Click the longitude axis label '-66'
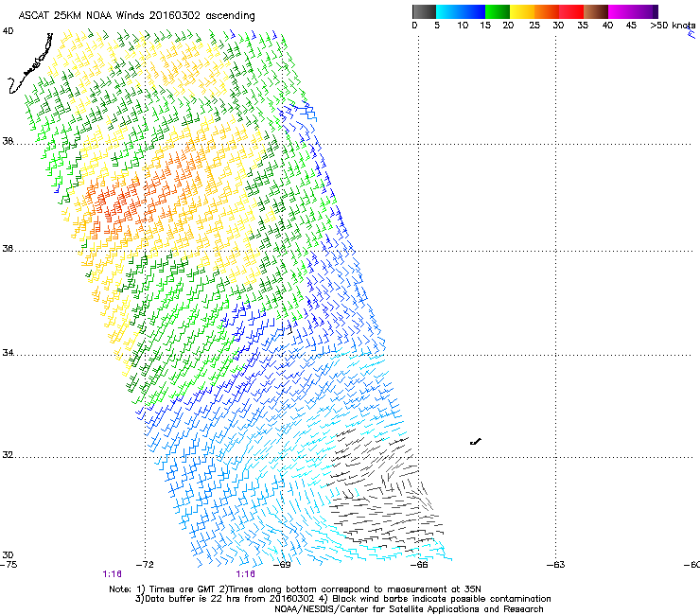This screenshot has width=700, height=615. click(x=419, y=565)
